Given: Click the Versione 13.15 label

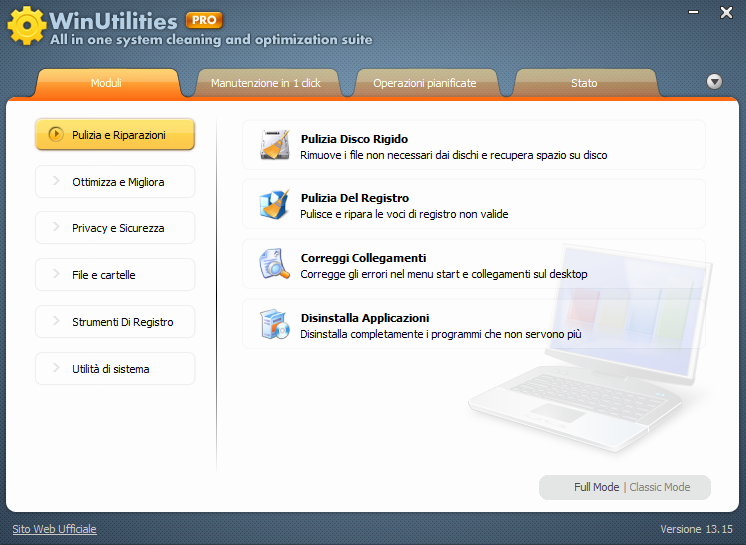Looking at the screenshot, I should pyautogui.click(x=697, y=529).
